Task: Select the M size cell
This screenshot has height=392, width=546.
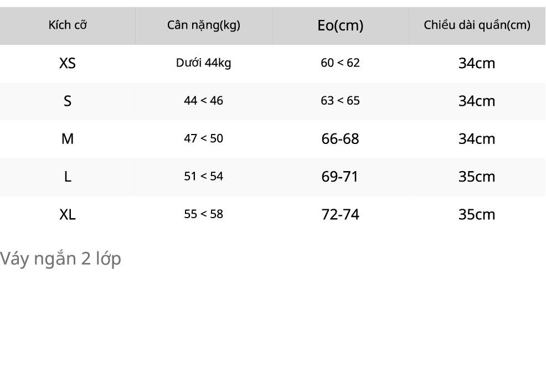Action: [68, 138]
